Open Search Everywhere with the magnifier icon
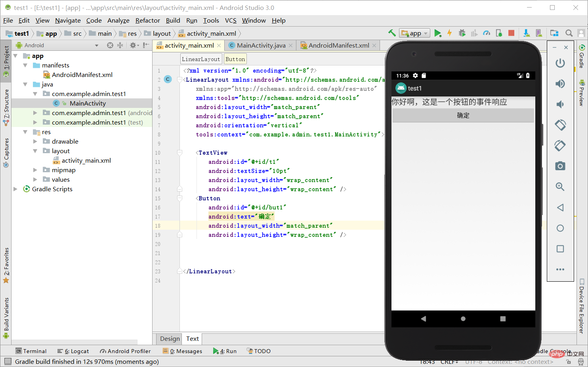 coord(569,33)
